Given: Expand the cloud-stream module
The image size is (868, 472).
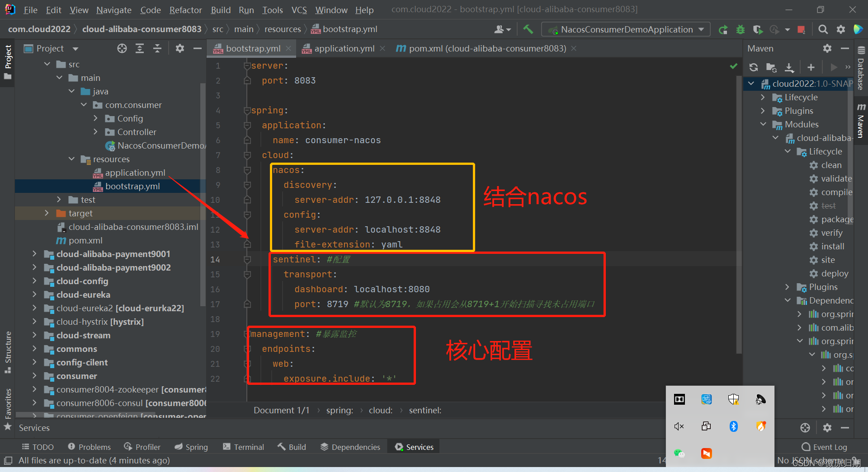Looking at the screenshot, I should pos(34,335).
